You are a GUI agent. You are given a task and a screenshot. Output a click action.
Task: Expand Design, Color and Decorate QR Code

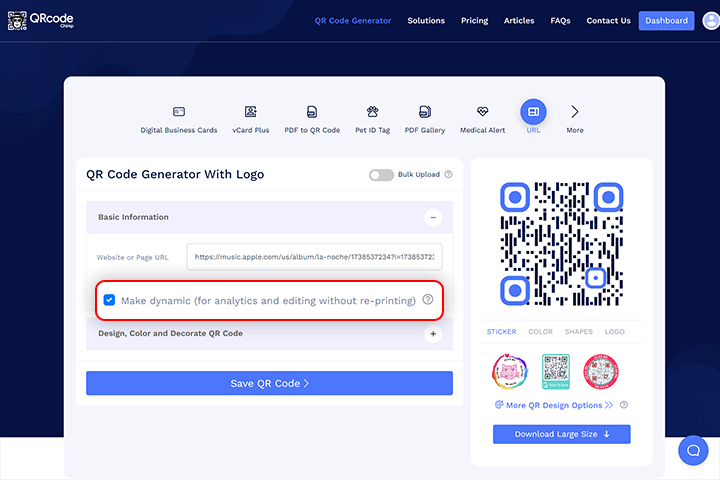coord(433,334)
